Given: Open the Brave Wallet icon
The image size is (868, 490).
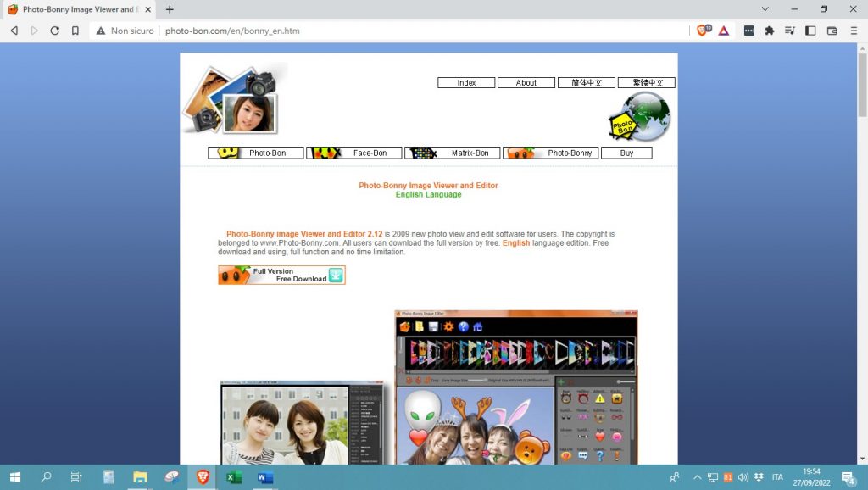Looking at the screenshot, I should 832,31.
